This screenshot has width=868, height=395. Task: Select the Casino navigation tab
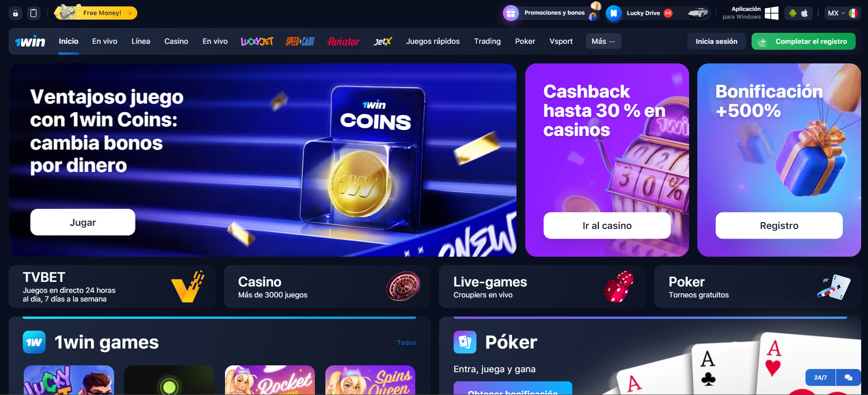176,41
